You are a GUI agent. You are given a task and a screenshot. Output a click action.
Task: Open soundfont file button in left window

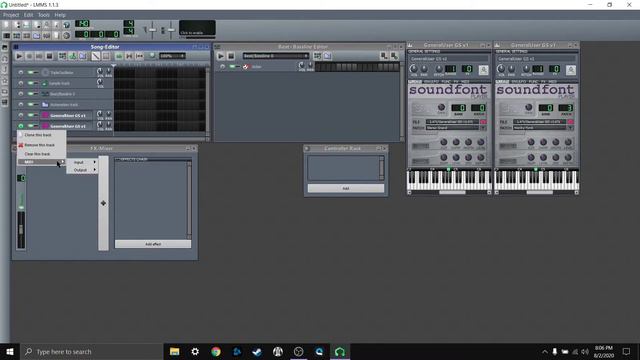pos(483,122)
